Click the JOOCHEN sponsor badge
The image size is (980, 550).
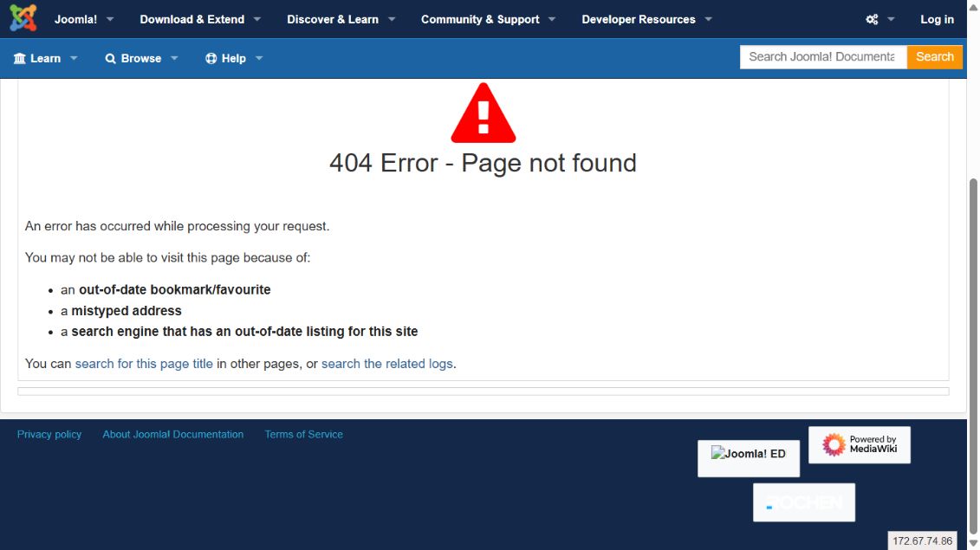pos(804,502)
